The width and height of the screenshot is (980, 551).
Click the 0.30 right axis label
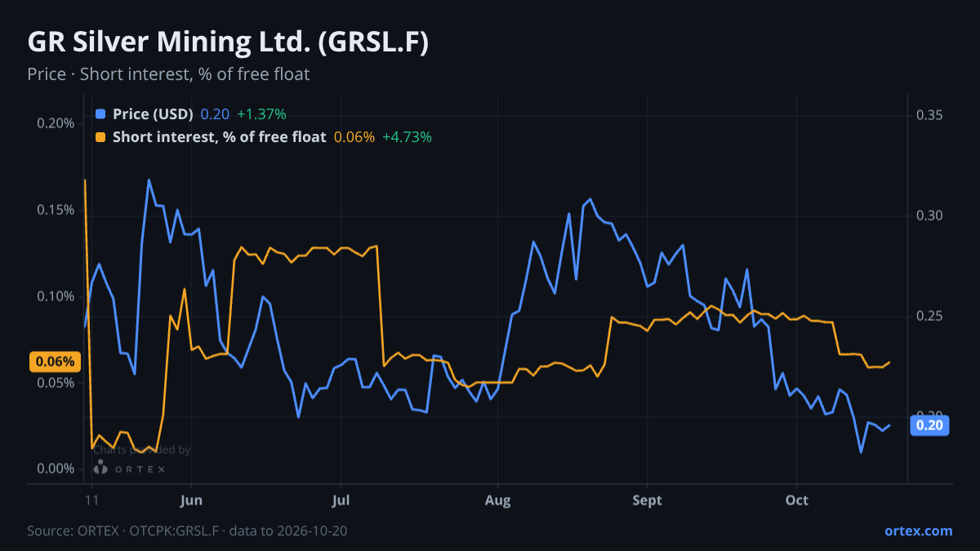(x=929, y=216)
